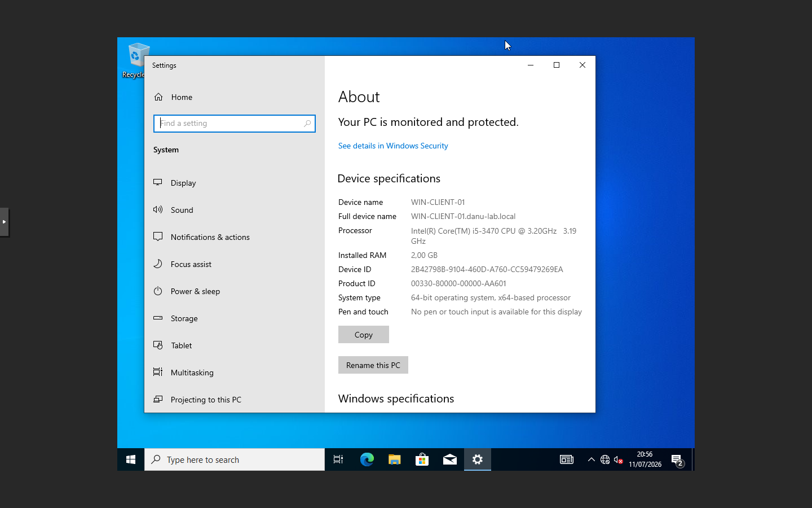Click the Tablet icon in sidebar
The height and width of the screenshot is (508, 812).
[x=158, y=345]
